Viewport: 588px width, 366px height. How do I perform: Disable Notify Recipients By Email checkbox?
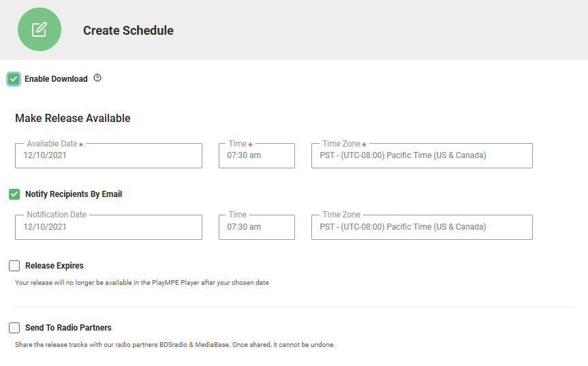tap(14, 194)
